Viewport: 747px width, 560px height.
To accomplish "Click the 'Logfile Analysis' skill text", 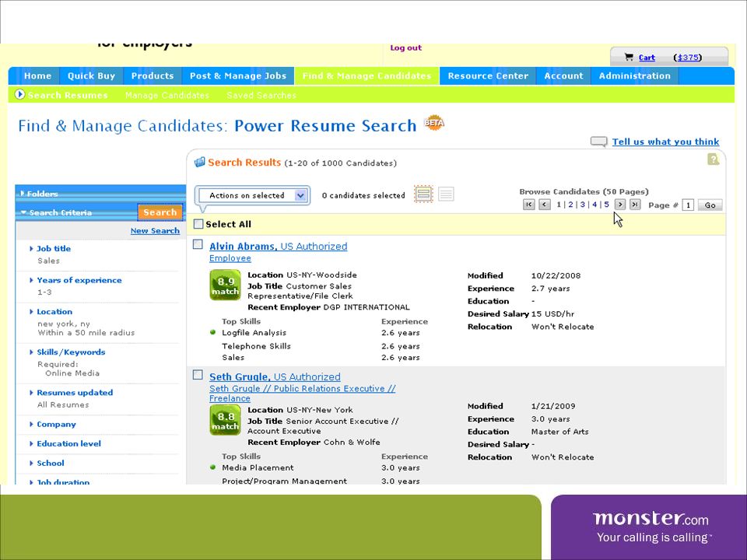I will (x=254, y=332).
